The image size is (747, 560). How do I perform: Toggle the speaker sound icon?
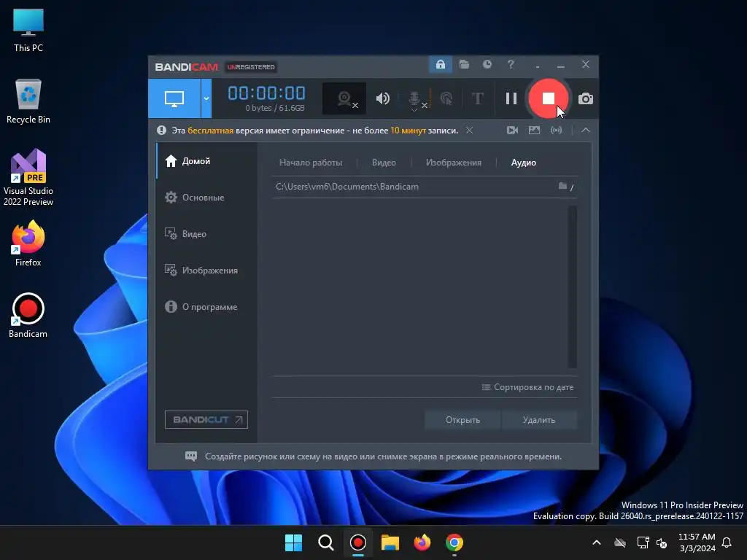point(382,98)
